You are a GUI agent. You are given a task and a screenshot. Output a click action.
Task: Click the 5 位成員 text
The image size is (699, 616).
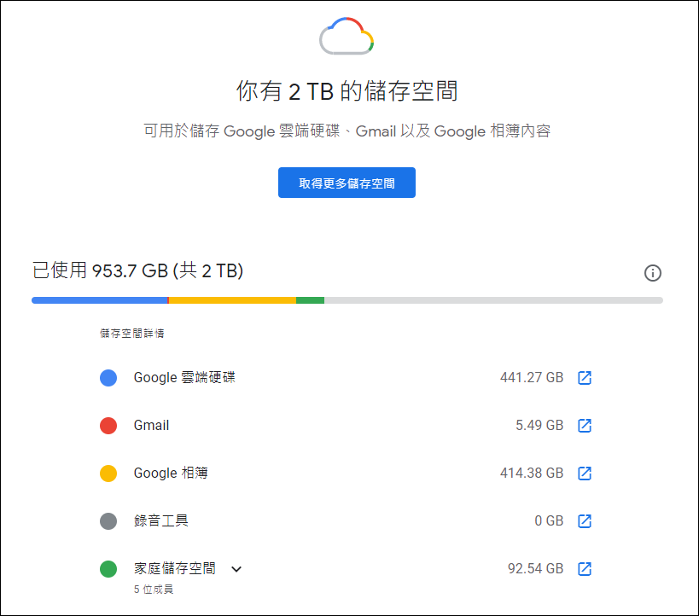154,590
